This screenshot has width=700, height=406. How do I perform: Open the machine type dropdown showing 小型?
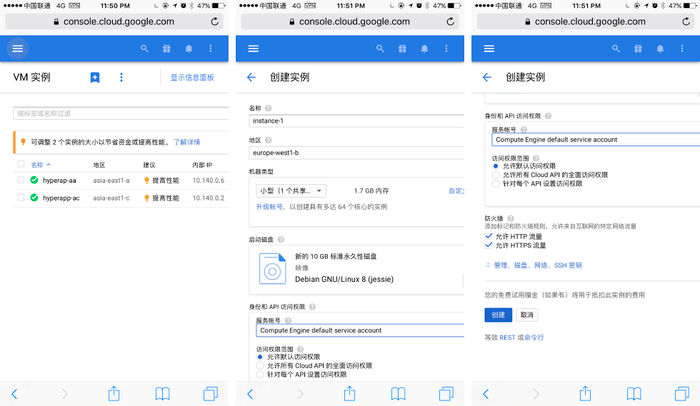click(x=291, y=191)
